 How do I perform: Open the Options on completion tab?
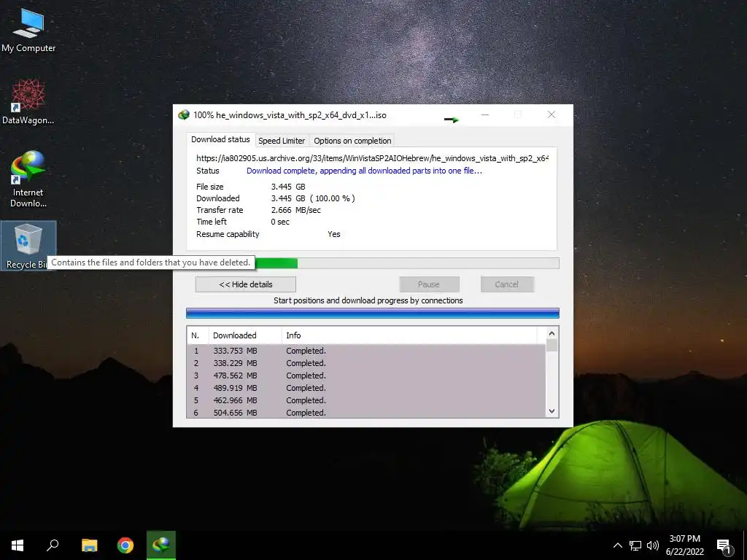pyautogui.click(x=352, y=141)
